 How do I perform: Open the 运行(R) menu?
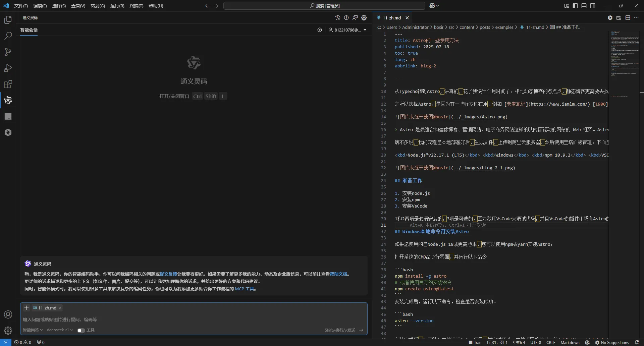pyautogui.click(x=117, y=6)
